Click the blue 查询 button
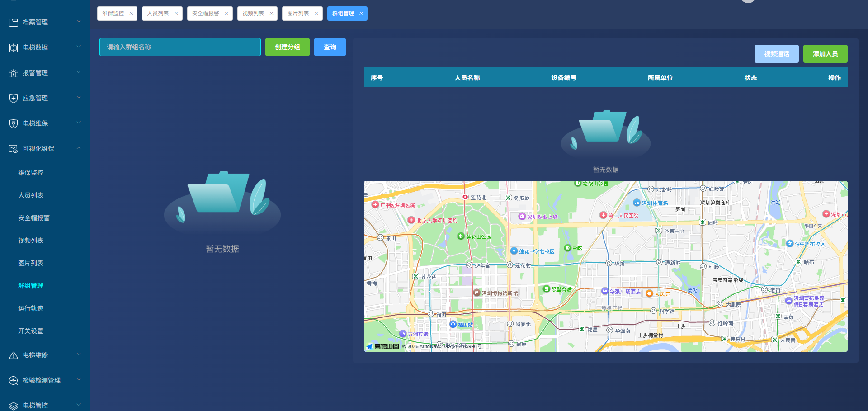The width and height of the screenshot is (868, 411). [330, 47]
